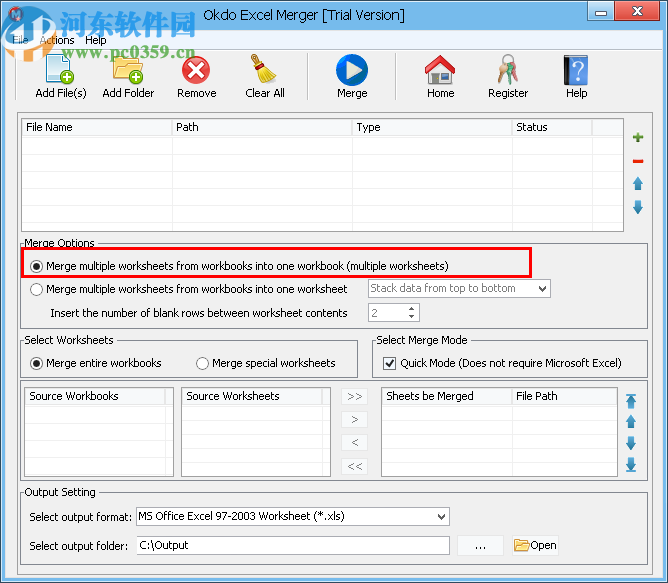Viewport: 668px width, 583px height.
Task: Toggle the Quick Mode checkbox
Action: 389,364
